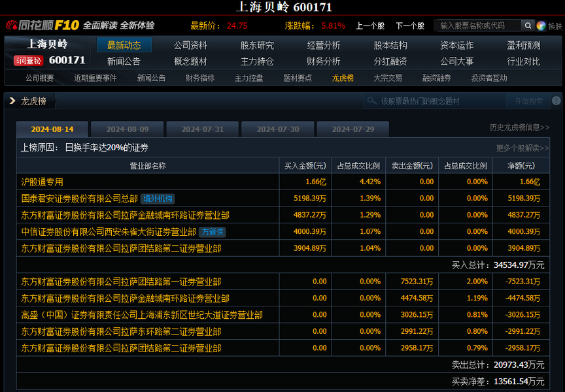Click the red 问董秘 badge

[x=29, y=61]
